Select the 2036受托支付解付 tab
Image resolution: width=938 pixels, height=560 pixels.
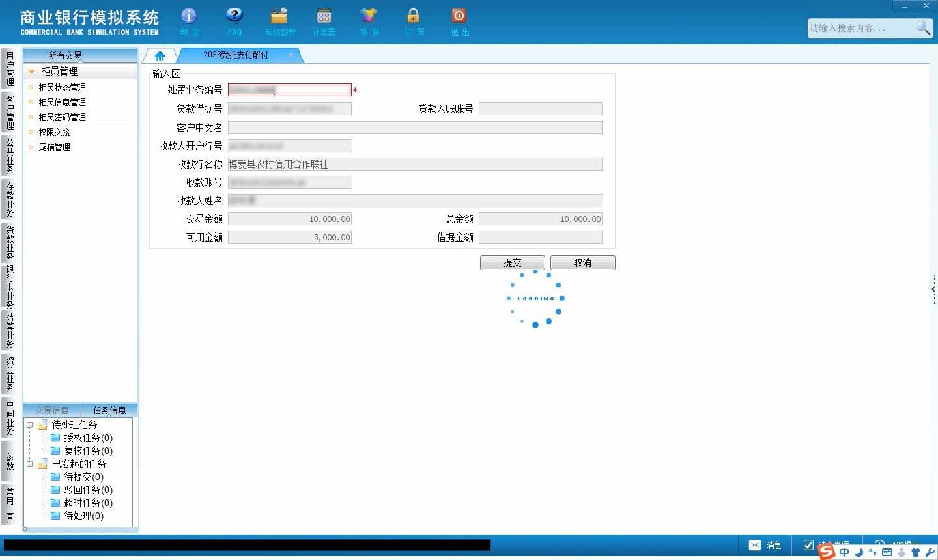coord(236,55)
